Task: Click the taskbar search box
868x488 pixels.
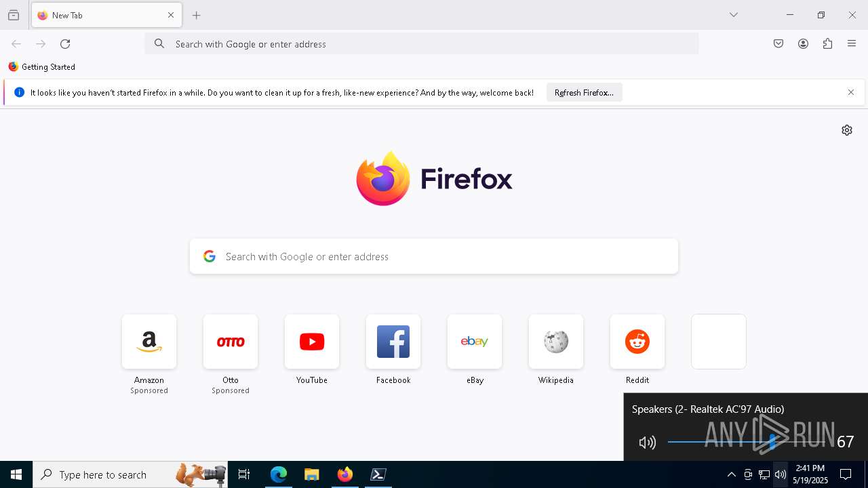Action: [x=130, y=474]
